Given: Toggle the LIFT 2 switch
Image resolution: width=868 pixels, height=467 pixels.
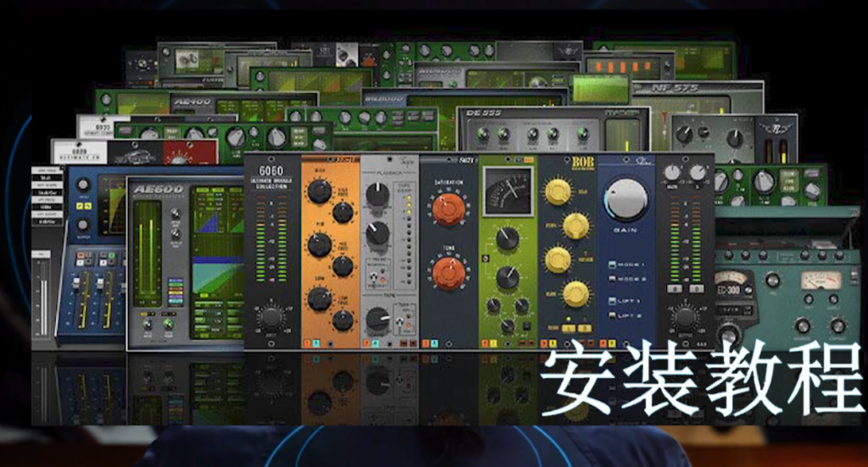Looking at the screenshot, I should click(x=613, y=316).
